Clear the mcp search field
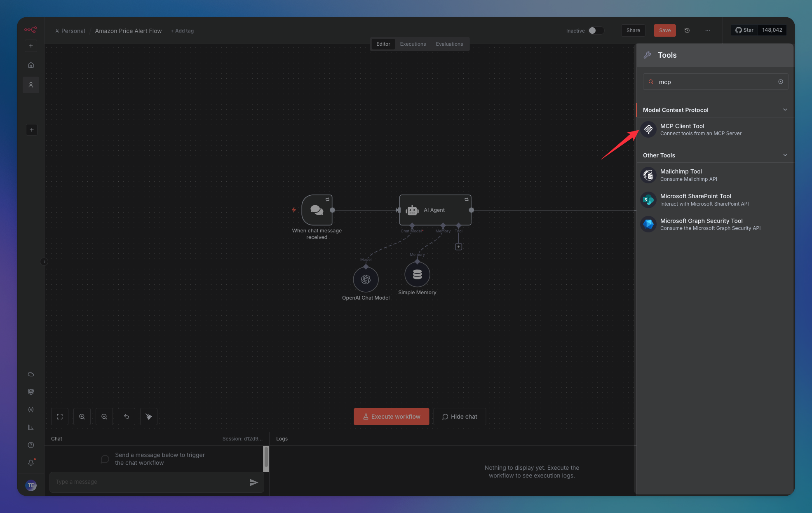The image size is (812, 513). [x=780, y=82]
